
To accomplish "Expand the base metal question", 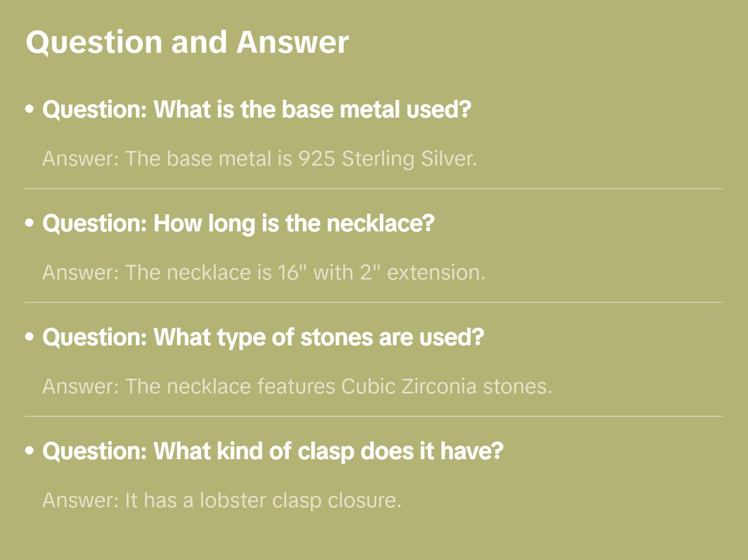I will (256, 110).
